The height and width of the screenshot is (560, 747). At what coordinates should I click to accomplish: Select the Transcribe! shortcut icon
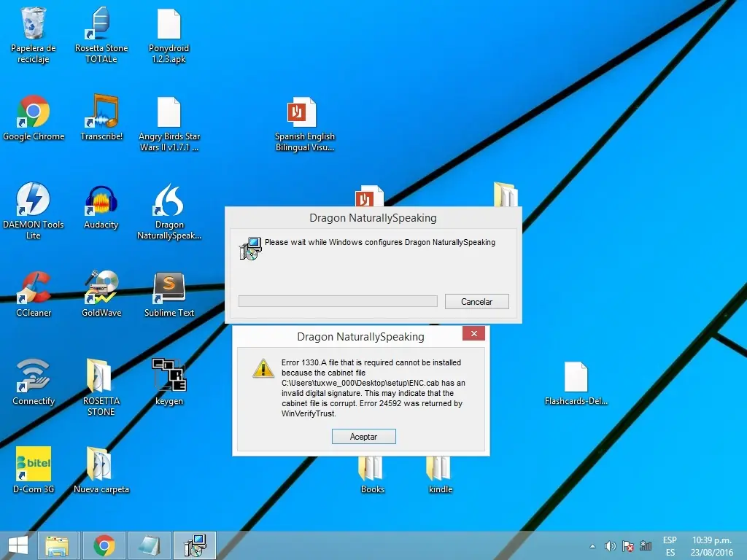tap(101, 117)
